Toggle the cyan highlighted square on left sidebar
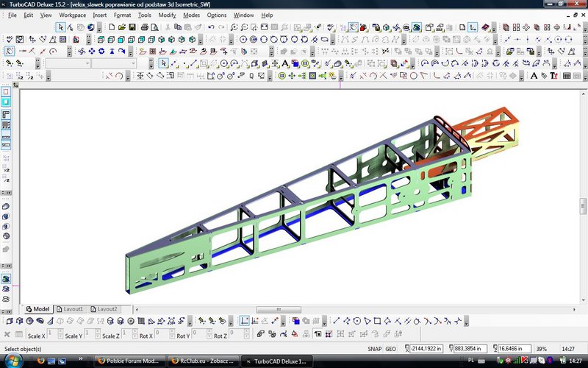 point(6,102)
